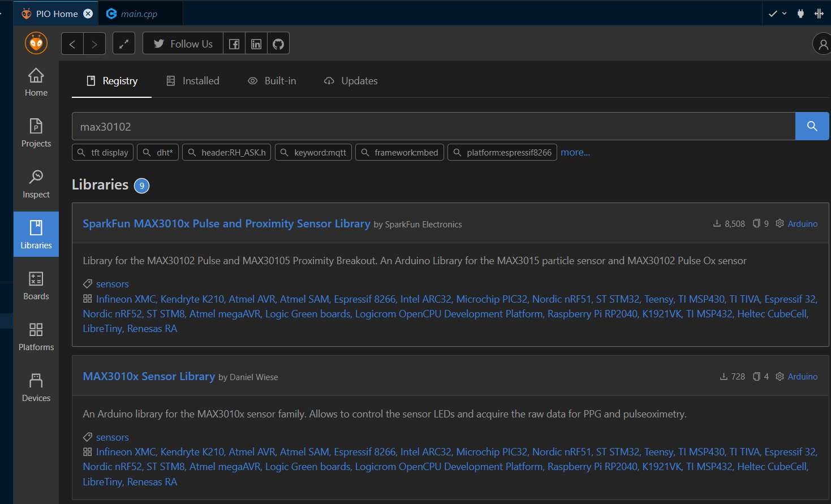Viewport: 831px width, 504px height.
Task: Expand more search examples with 'more...'
Action: click(575, 152)
